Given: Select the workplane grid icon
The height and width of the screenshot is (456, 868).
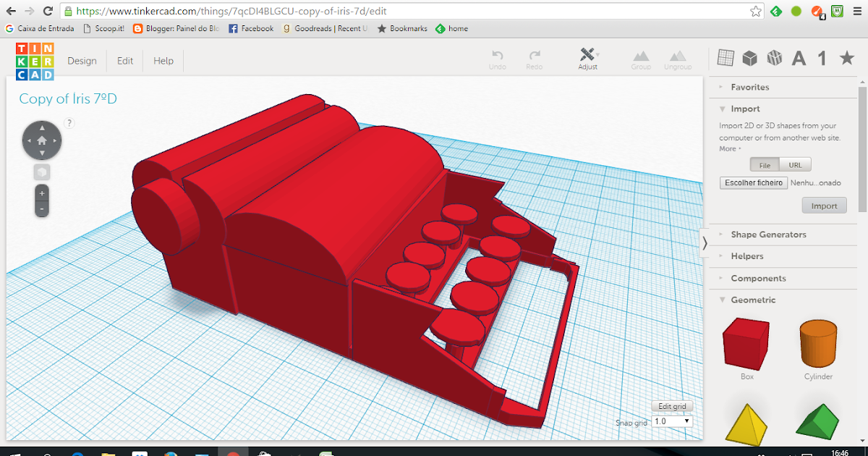Looking at the screenshot, I should 725,58.
